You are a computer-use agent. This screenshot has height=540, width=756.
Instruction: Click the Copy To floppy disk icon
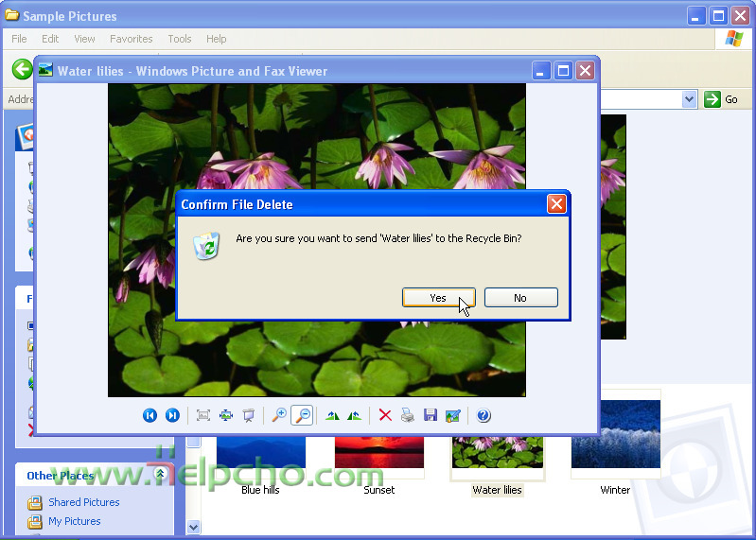click(x=431, y=415)
